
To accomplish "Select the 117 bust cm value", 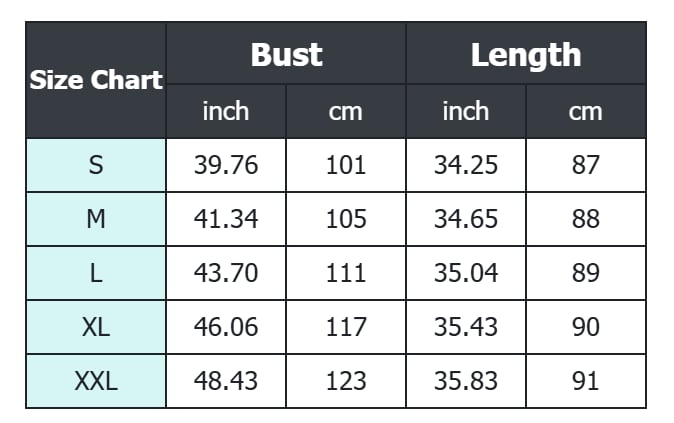I will (x=346, y=327).
